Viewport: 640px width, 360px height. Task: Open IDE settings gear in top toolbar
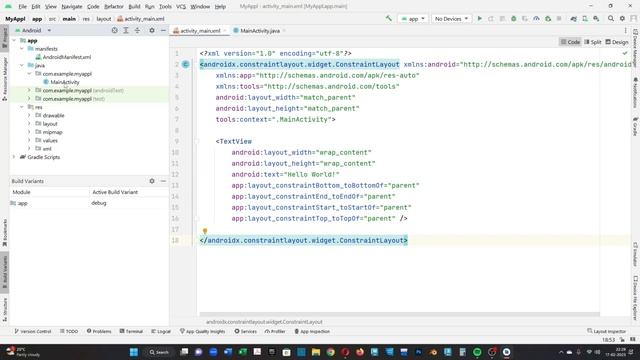click(x=622, y=19)
